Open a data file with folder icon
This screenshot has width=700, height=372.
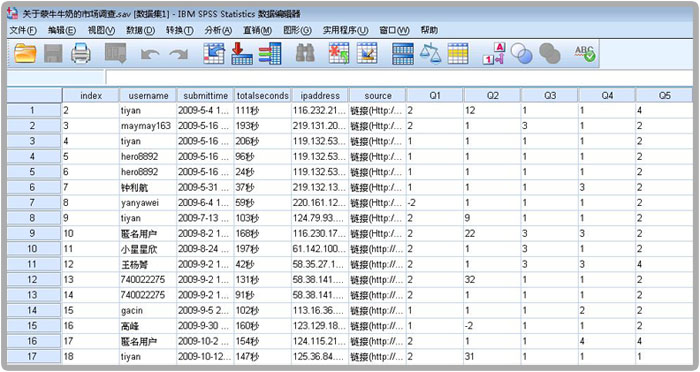(x=25, y=53)
